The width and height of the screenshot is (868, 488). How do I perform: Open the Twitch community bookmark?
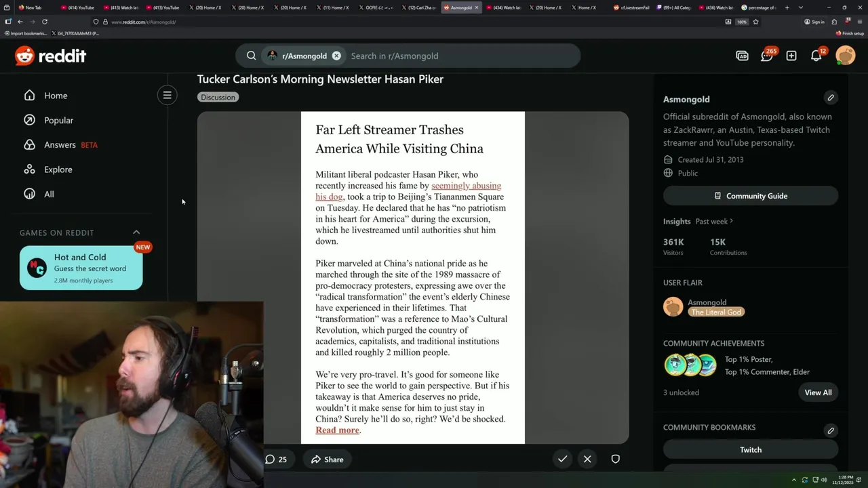pos(751,449)
